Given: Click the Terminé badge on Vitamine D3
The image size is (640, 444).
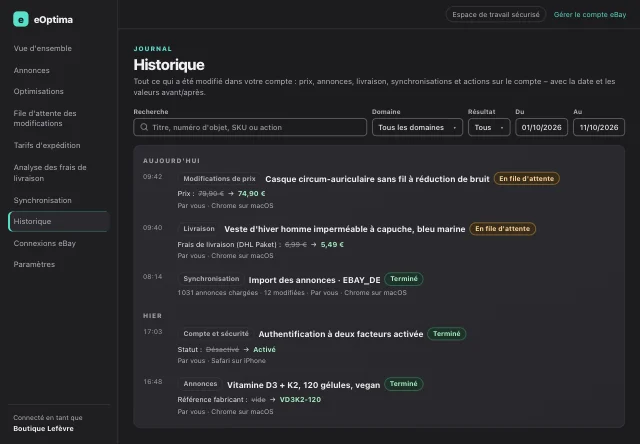Looking at the screenshot, I should click(403, 384).
